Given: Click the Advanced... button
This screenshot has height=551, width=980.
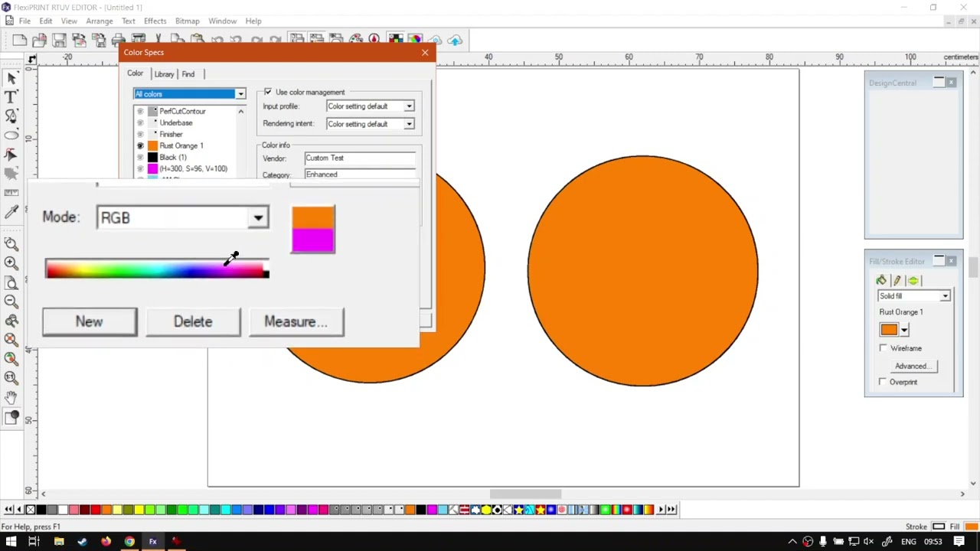Looking at the screenshot, I should coord(911,366).
